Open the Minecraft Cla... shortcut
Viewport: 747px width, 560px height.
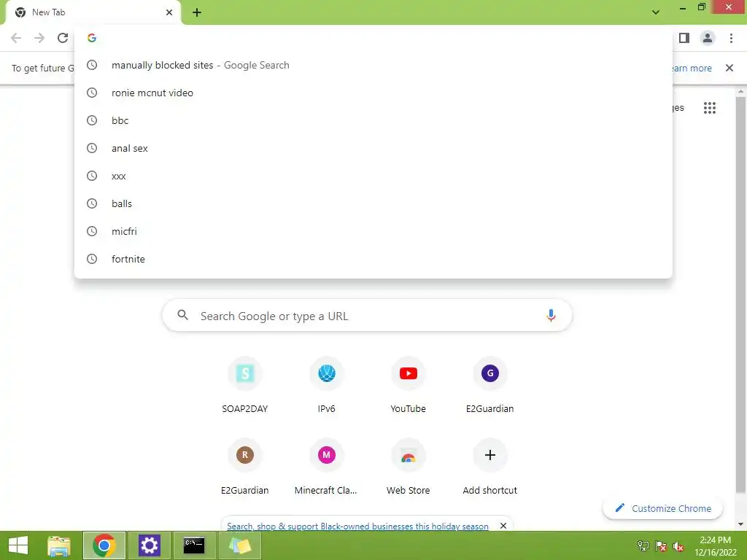click(x=326, y=466)
